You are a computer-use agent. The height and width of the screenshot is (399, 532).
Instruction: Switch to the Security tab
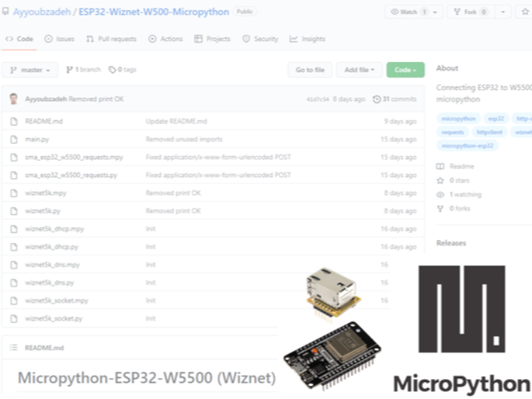tap(260, 39)
